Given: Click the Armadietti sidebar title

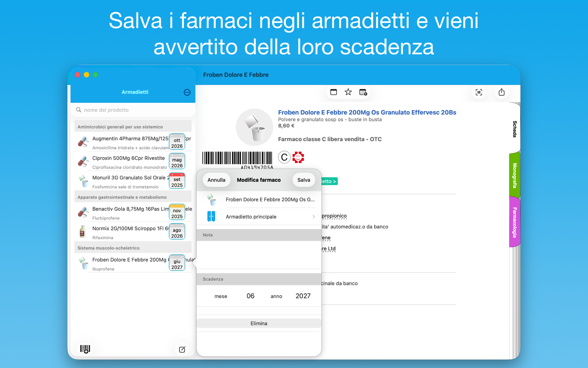Looking at the screenshot, I should [135, 92].
